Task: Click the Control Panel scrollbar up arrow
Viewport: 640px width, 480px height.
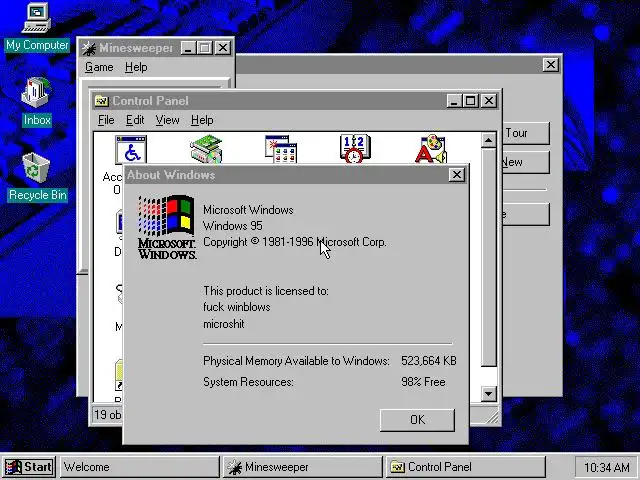Action: click(x=489, y=140)
